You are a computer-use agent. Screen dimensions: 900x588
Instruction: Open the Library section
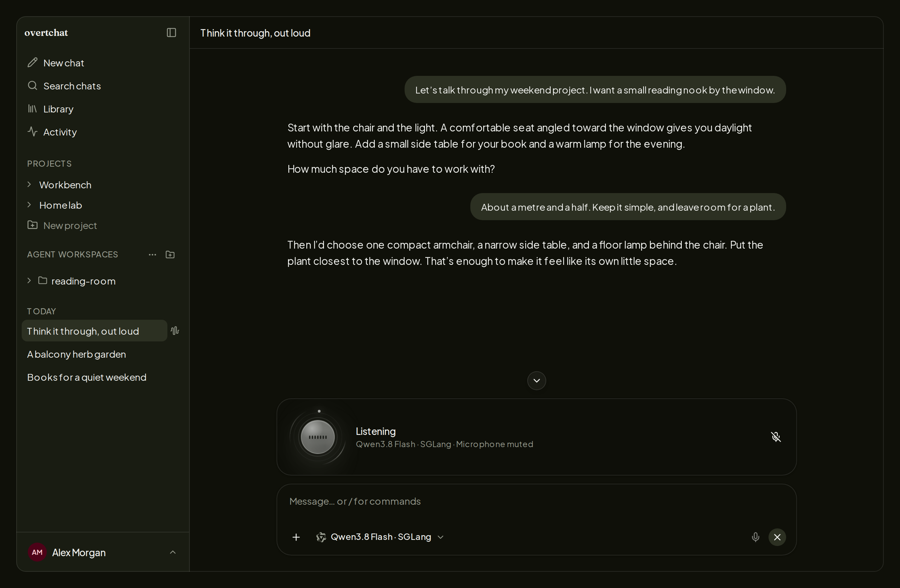tap(102, 109)
